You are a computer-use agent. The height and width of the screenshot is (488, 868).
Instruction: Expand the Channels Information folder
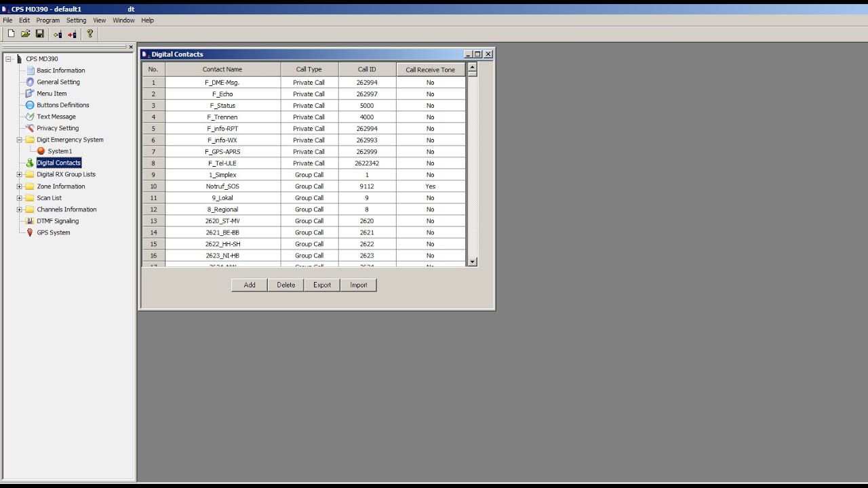pos(20,209)
